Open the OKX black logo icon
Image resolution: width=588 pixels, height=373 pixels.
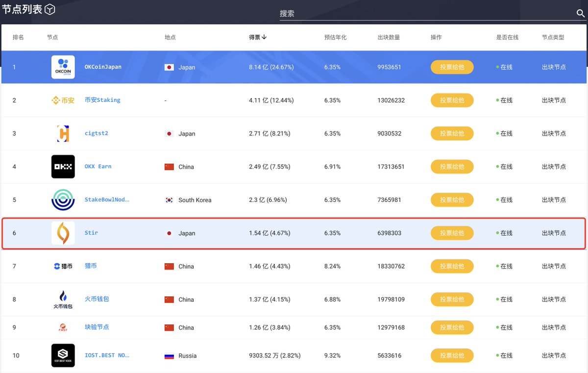coord(63,166)
